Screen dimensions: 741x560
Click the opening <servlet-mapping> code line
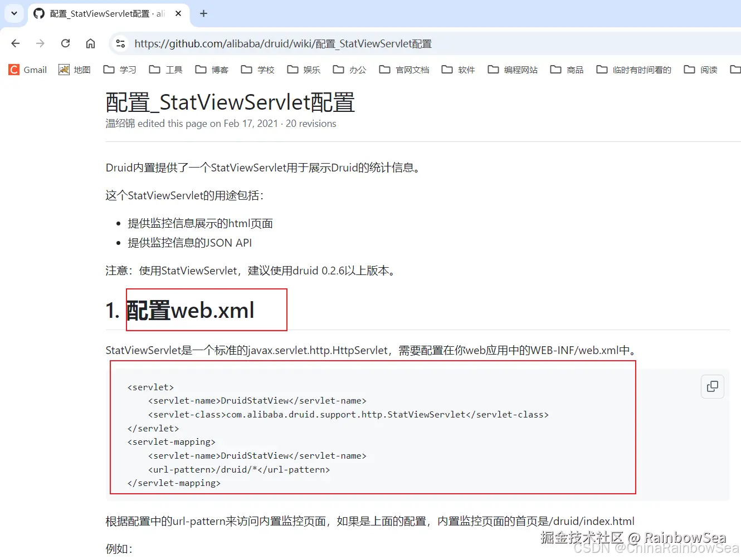tap(171, 441)
